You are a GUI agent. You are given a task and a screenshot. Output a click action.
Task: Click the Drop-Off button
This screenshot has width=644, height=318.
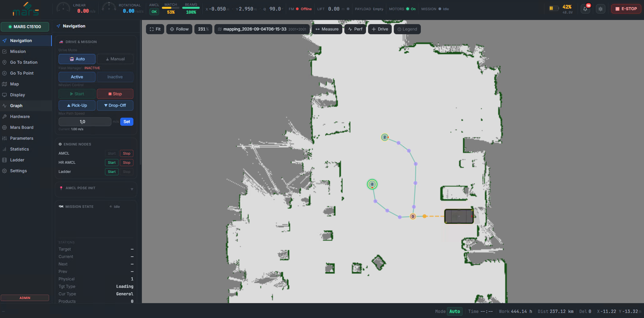coord(115,105)
